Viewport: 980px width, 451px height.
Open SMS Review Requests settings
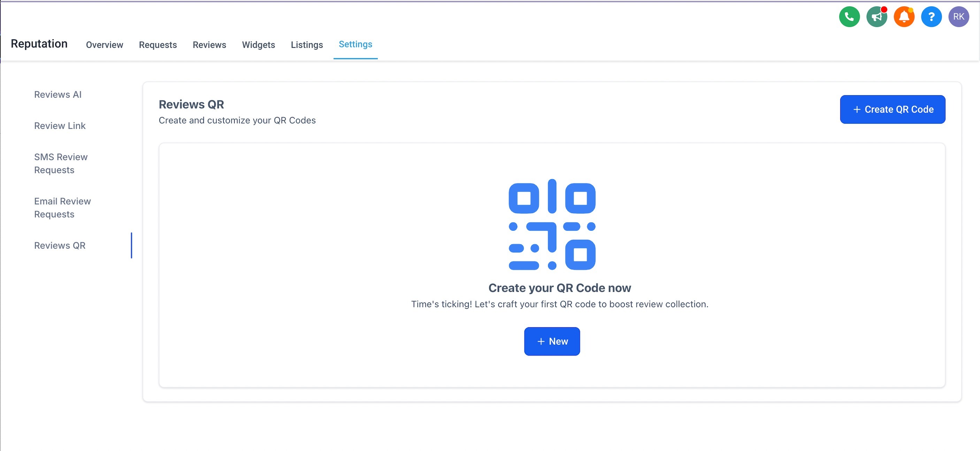click(x=61, y=163)
